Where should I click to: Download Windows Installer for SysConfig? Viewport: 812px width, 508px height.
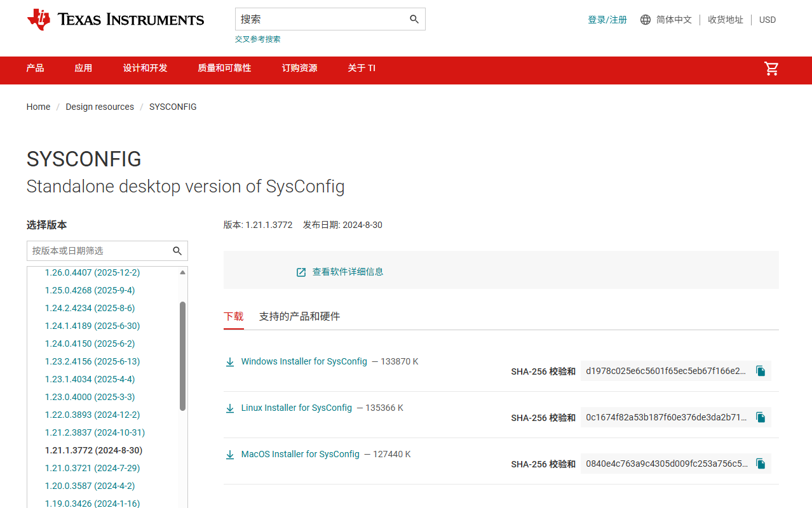(304, 361)
